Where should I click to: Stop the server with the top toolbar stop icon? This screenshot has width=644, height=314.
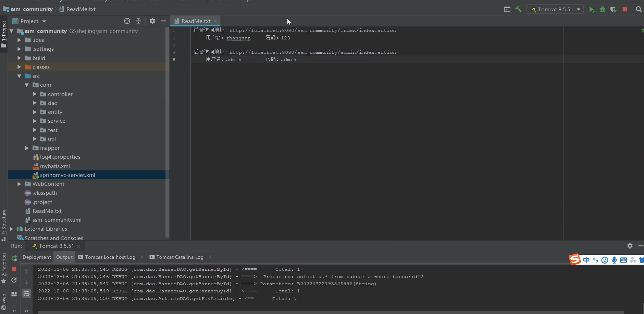[x=625, y=10]
